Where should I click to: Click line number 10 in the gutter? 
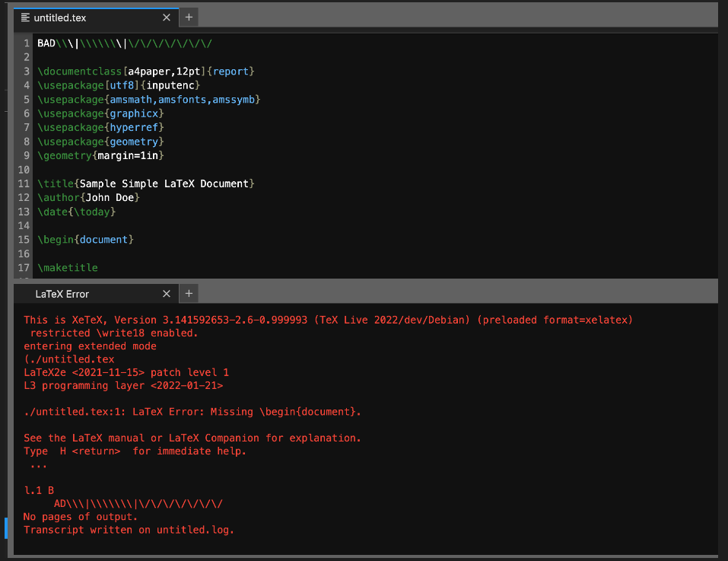pos(24,170)
